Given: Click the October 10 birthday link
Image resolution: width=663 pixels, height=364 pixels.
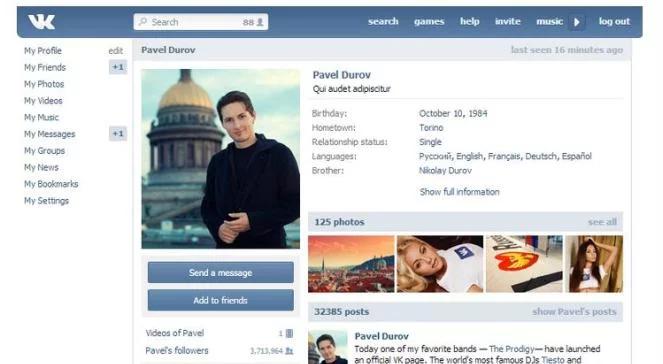Looking at the screenshot, I should (x=440, y=113).
